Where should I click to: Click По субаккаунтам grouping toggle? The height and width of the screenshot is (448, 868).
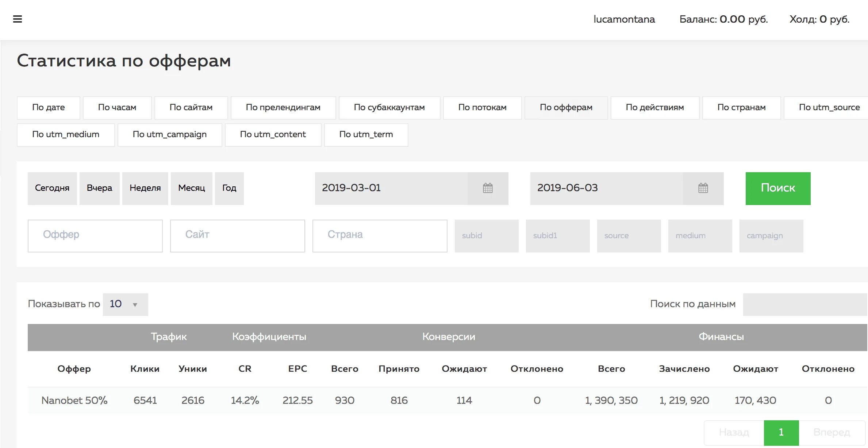[x=389, y=107]
